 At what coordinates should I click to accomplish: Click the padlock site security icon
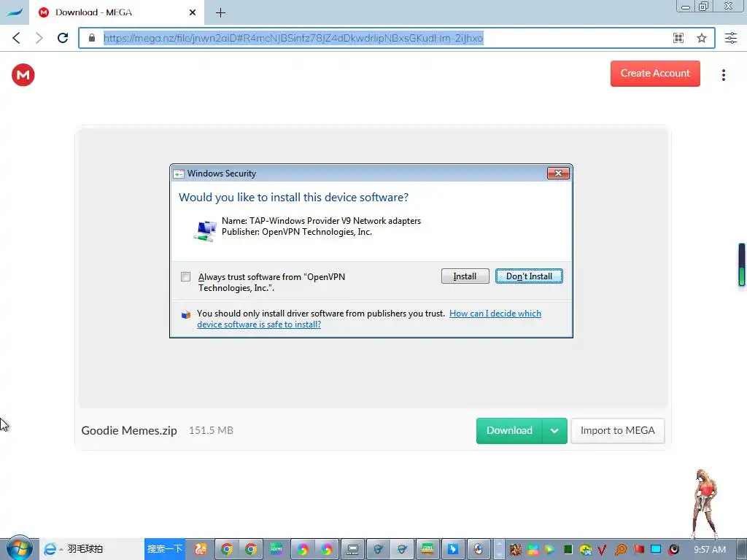pyautogui.click(x=92, y=38)
